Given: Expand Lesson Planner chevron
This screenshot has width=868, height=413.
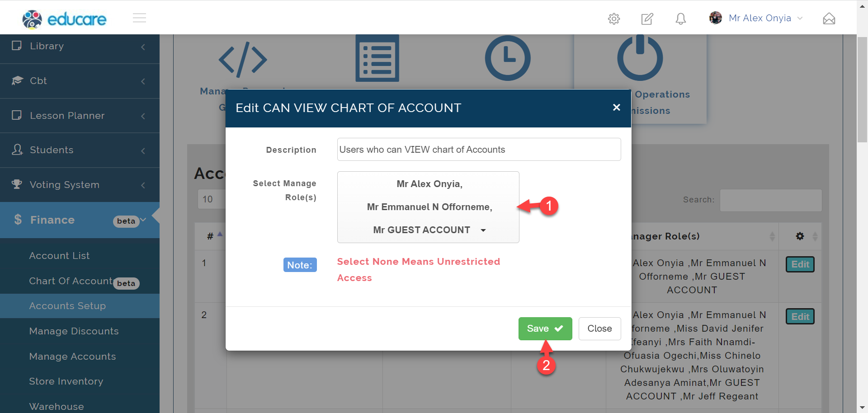Looking at the screenshot, I should click(x=143, y=116).
